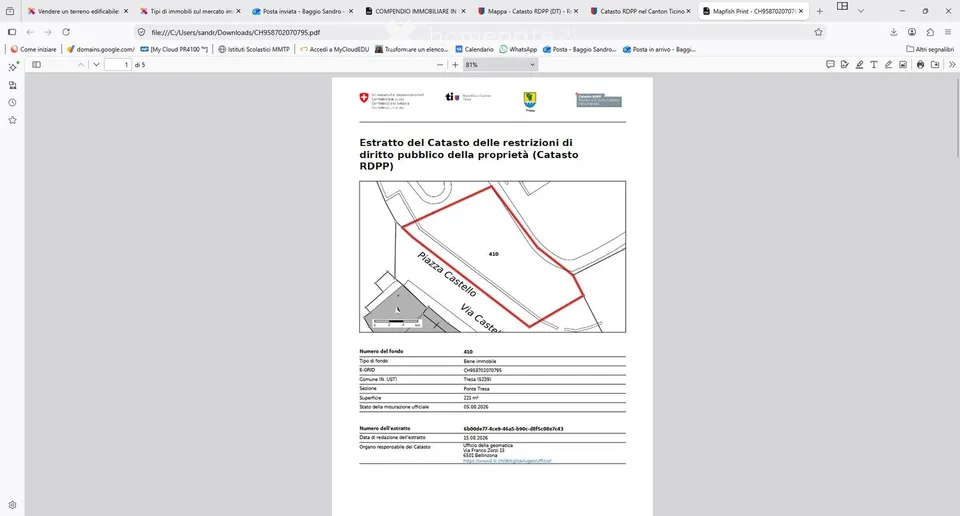The height and width of the screenshot is (516, 960).
Task: Reload the current page
Action: coord(66,32)
